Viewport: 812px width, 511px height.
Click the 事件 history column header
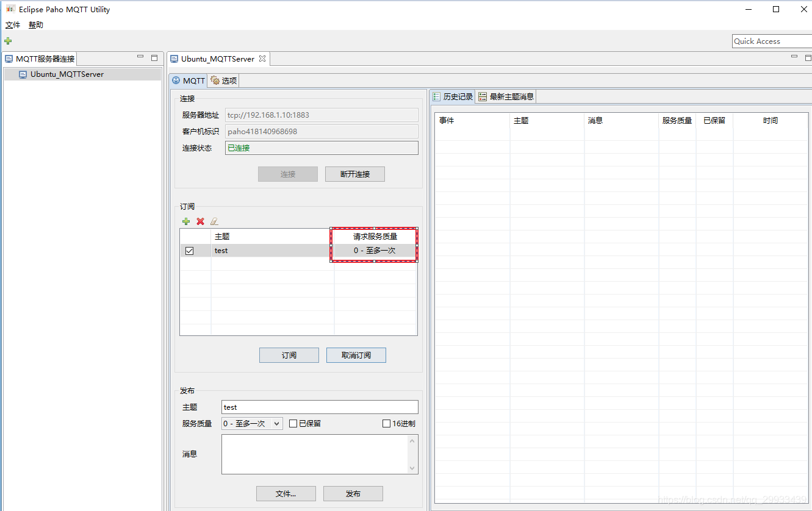472,121
